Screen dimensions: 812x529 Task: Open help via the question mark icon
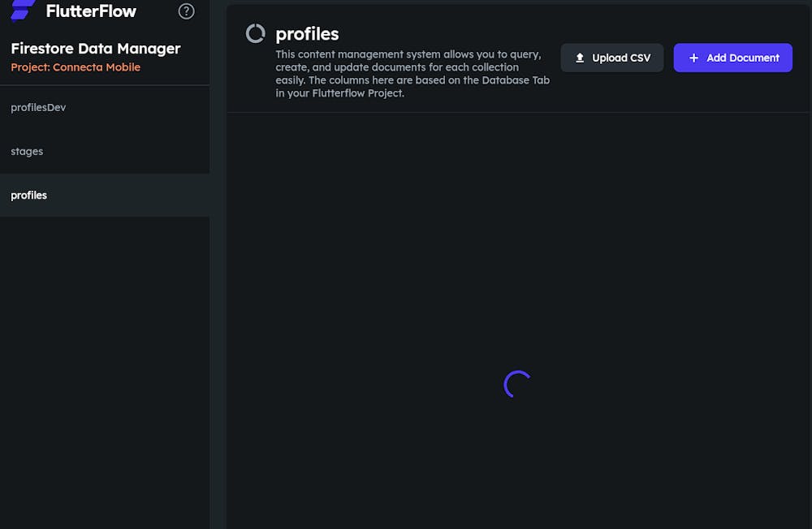pyautogui.click(x=186, y=11)
